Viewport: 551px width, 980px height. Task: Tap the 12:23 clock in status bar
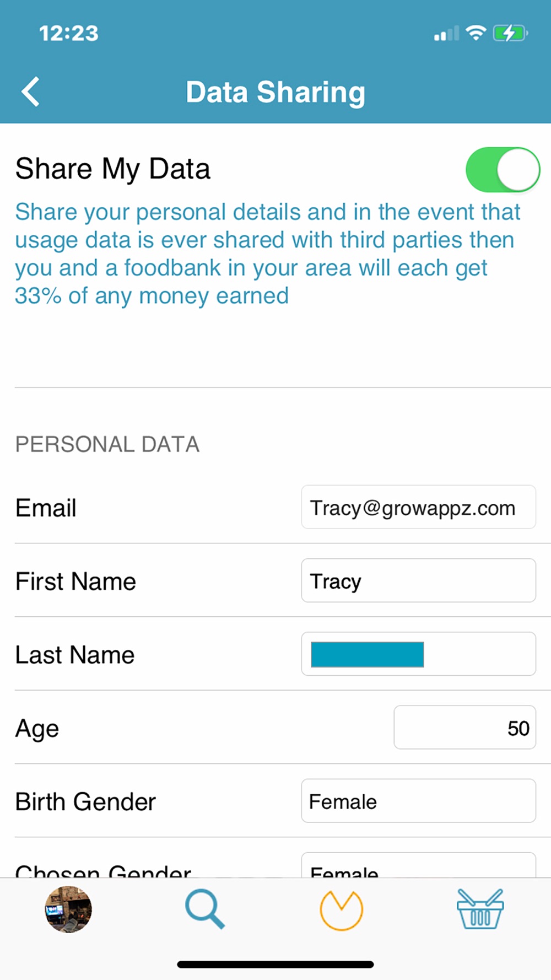point(69,34)
